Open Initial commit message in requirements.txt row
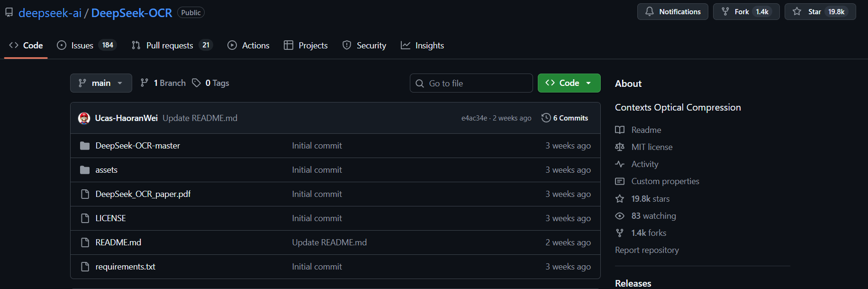868x289 pixels. [317, 267]
